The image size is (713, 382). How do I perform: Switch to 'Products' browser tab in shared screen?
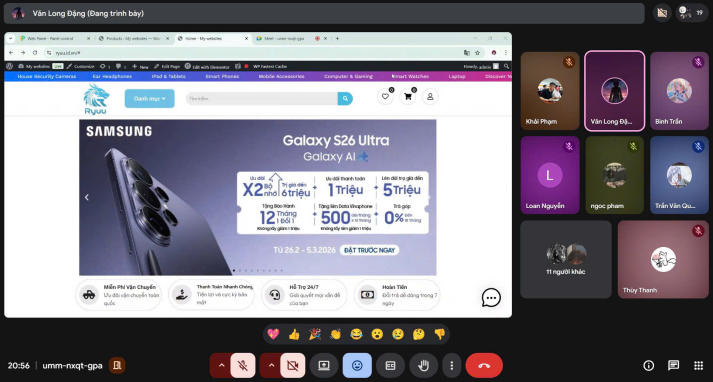point(133,39)
